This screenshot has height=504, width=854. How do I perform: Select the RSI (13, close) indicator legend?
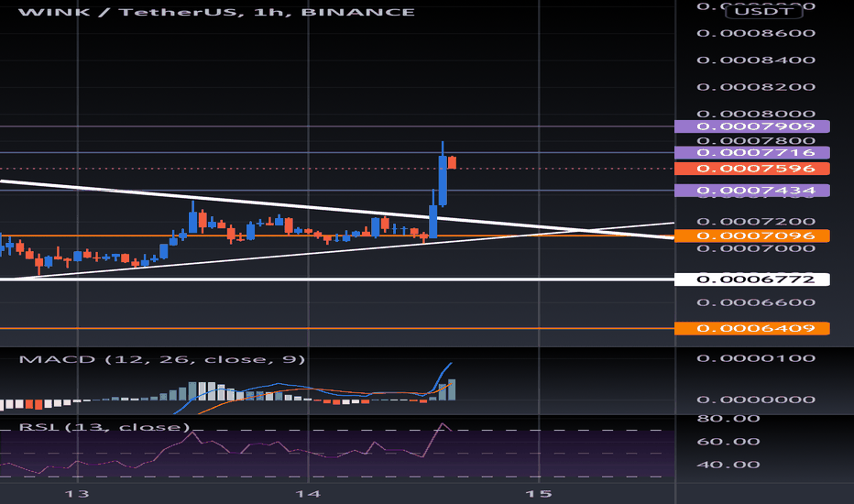click(x=104, y=427)
